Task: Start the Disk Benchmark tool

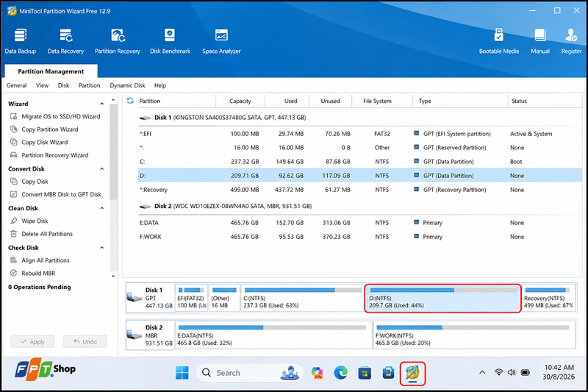Action: point(170,41)
